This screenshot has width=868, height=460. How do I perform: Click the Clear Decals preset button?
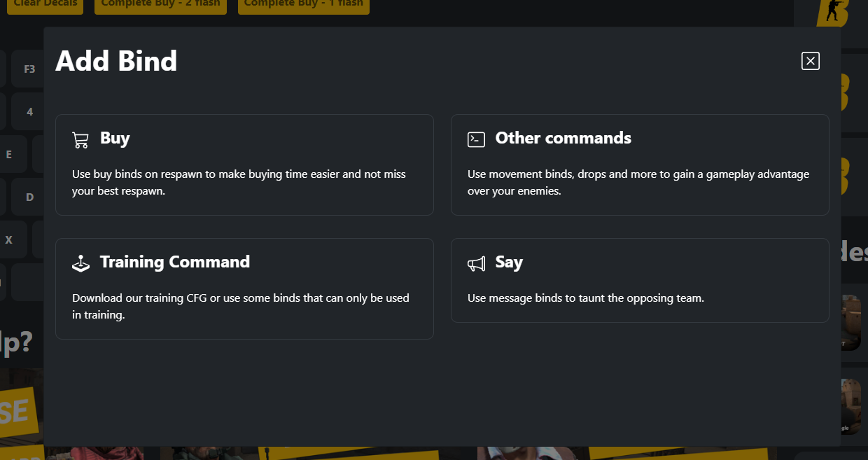click(x=45, y=4)
